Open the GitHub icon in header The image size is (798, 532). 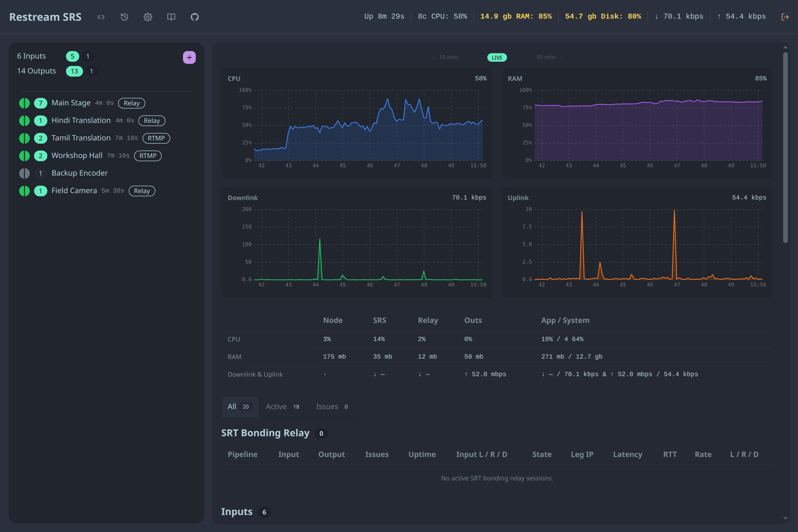[195, 17]
